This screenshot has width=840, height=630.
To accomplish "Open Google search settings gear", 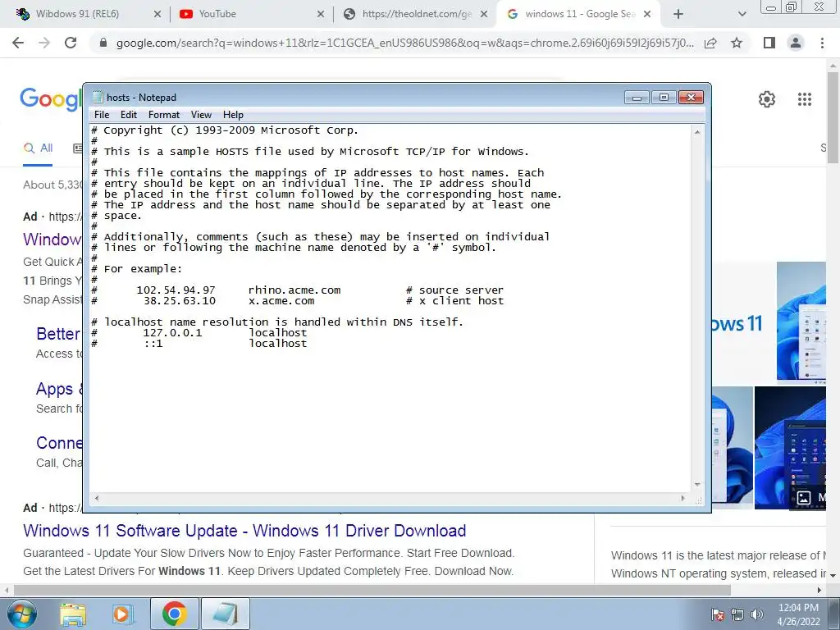I will [x=767, y=99].
